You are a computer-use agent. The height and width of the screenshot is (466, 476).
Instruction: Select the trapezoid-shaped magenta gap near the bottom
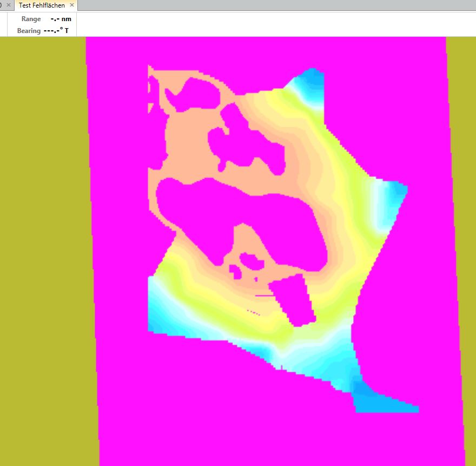[x=292, y=300]
